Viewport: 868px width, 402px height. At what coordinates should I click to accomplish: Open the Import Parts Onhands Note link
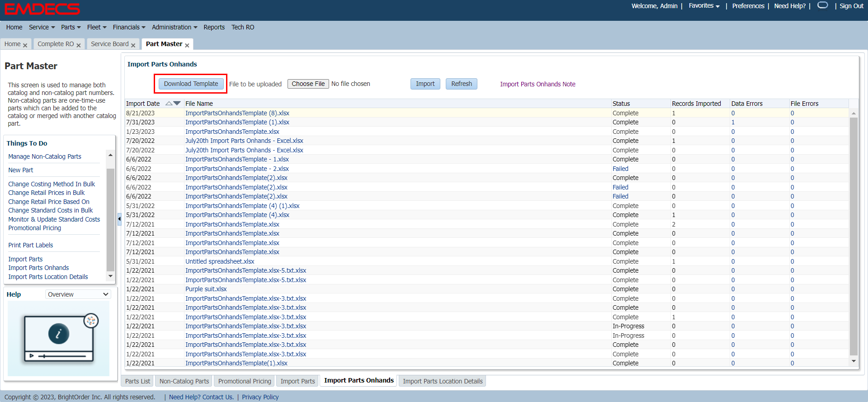pos(538,84)
